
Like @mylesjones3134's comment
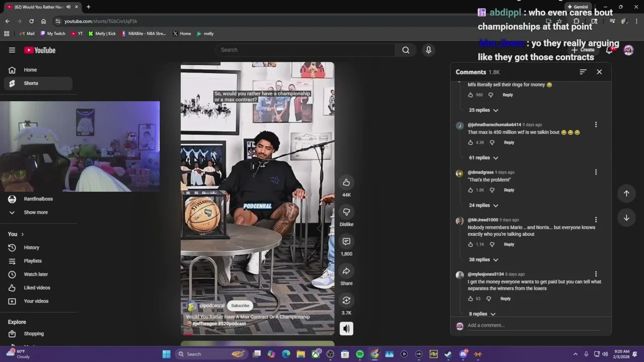click(470, 299)
